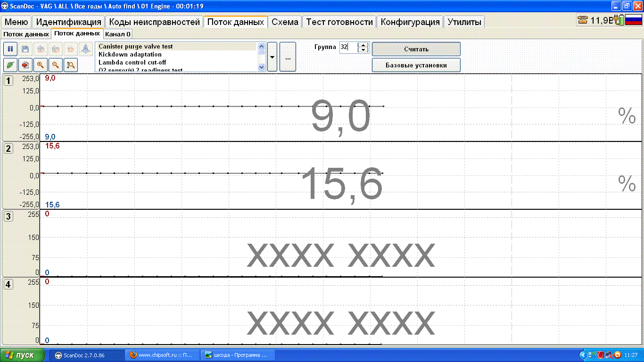
Task: Pause the live data stream
Action: pyautogui.click(x=10, y=49)
